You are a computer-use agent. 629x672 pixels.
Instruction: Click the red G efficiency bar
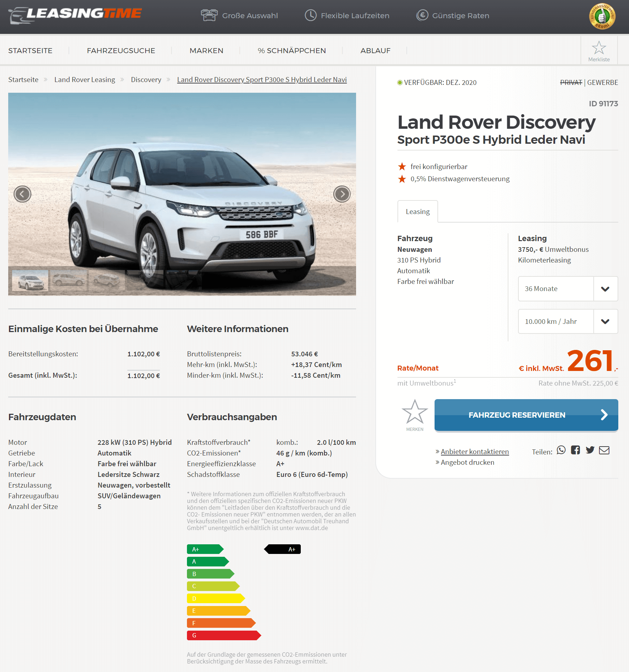pos(224,635)
